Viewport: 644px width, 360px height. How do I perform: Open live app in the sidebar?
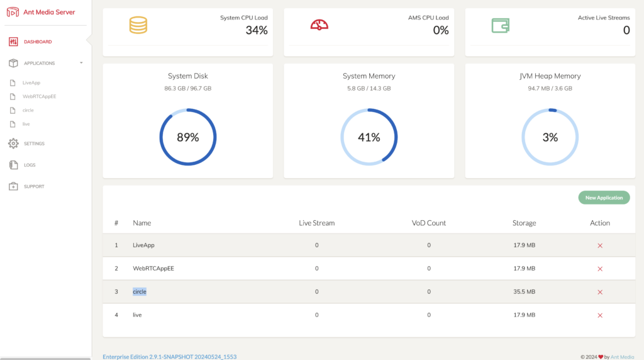coord(26,124)
